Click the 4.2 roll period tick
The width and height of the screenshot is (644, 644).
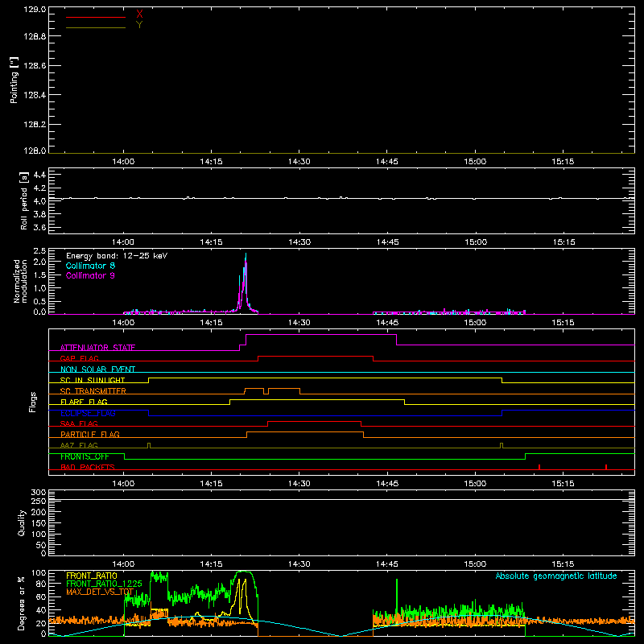click(x=39, y=188)
